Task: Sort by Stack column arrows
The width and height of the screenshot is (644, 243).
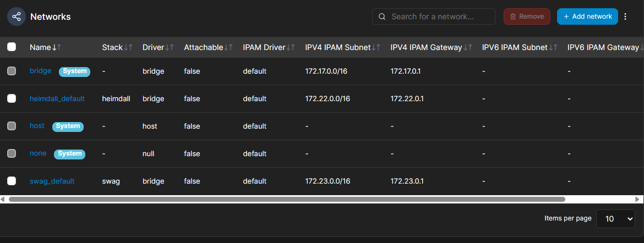Action: [128, 48]
